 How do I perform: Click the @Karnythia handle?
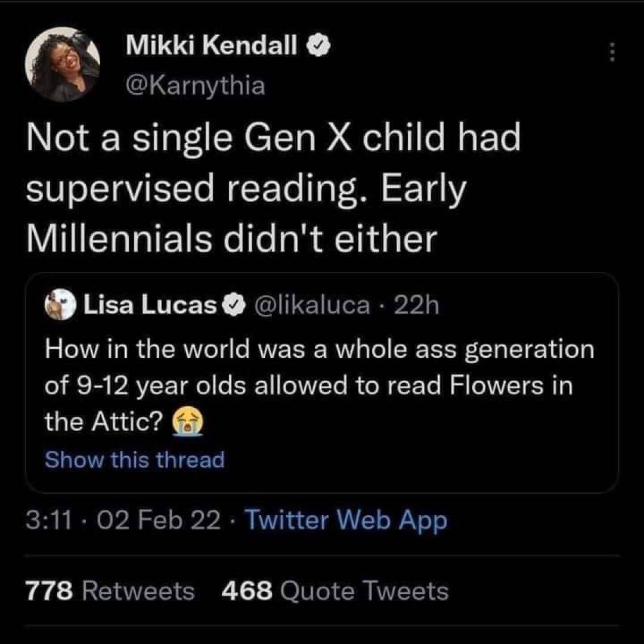click(x=195, y=85)
